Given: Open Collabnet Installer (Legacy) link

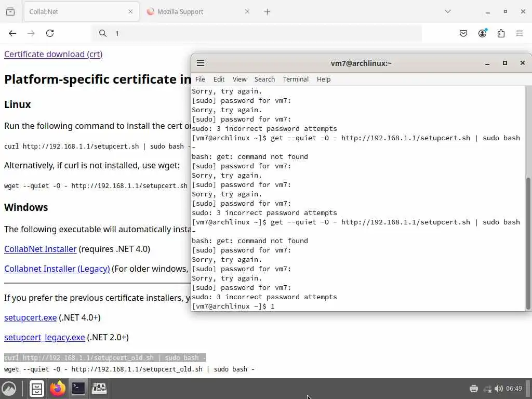Looking at the screenshot, I should point(57,269).
